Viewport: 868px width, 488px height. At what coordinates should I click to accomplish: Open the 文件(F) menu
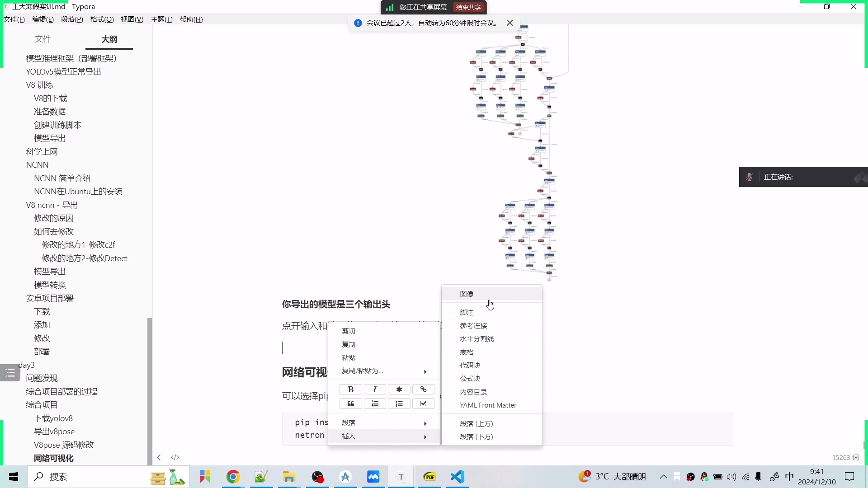(x=14, y=19)
